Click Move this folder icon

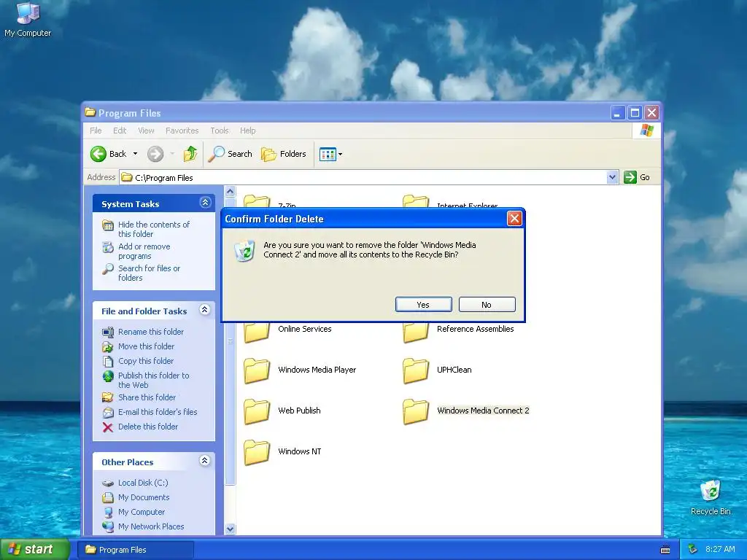[108, 346]
